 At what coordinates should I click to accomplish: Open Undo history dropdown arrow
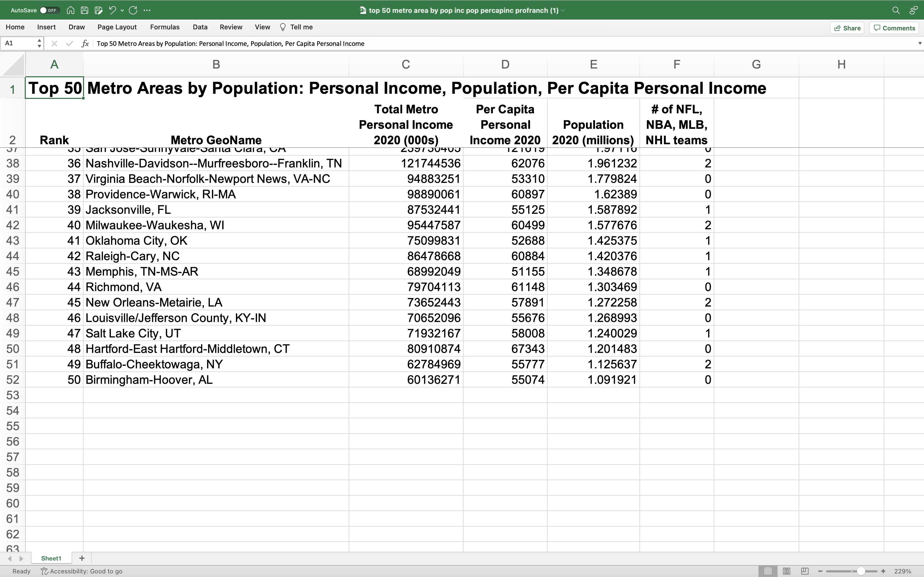coord(122,10)
